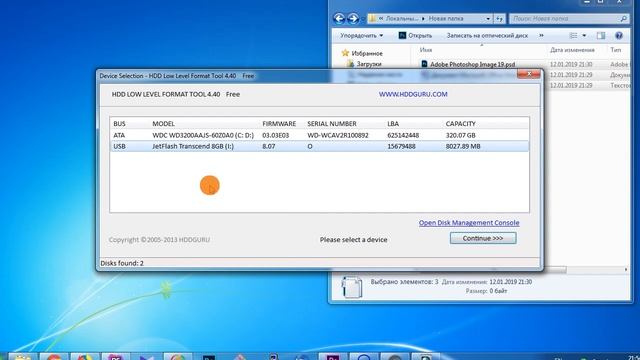Sort Explorer files by Имя column
Viewport: 640px width, 360px height.
point(426,50)
